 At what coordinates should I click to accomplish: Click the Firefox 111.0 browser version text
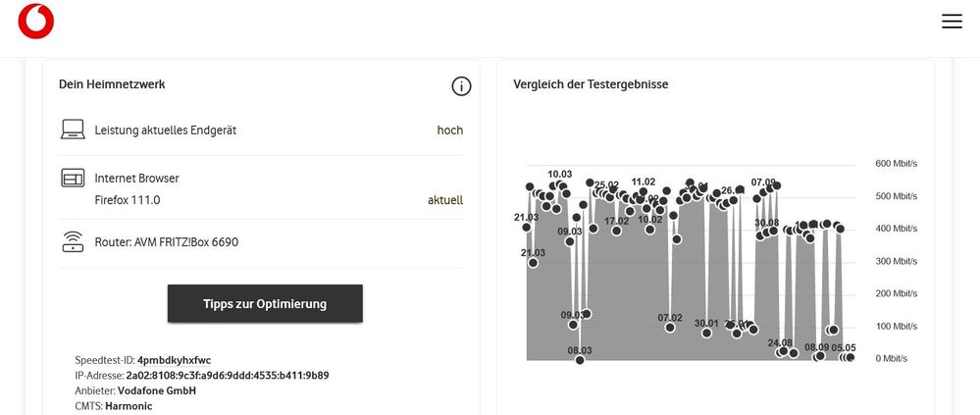point(128,200)
